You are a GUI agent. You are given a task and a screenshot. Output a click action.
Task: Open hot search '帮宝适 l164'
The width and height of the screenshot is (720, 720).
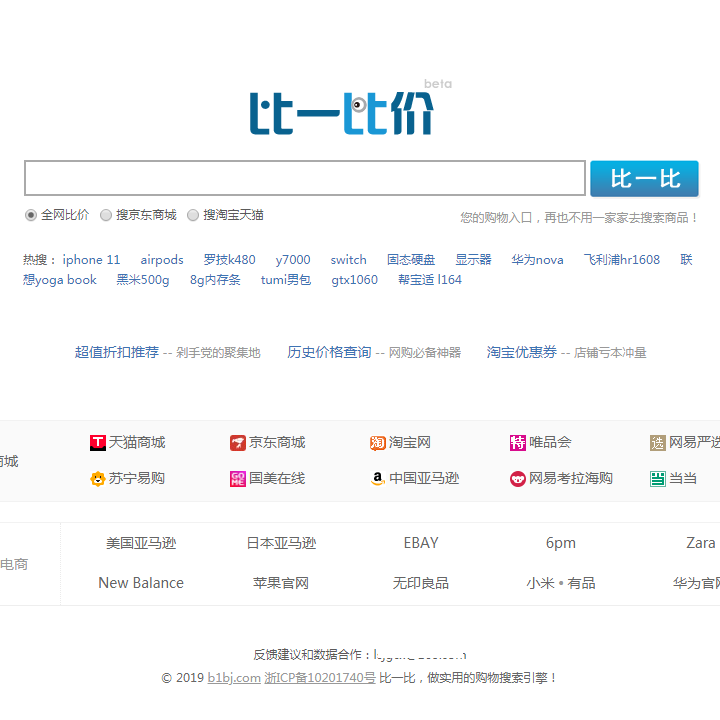point(430,280)
